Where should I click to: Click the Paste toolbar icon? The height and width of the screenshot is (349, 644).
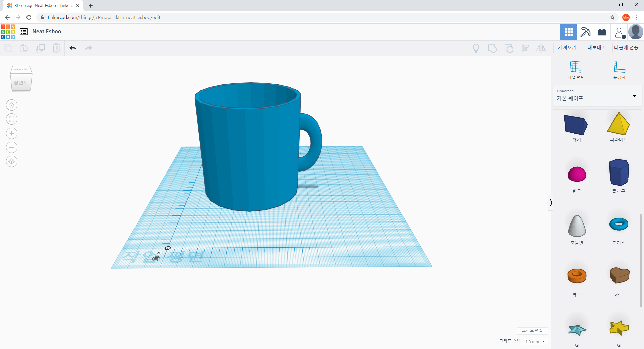coord(24,48)
